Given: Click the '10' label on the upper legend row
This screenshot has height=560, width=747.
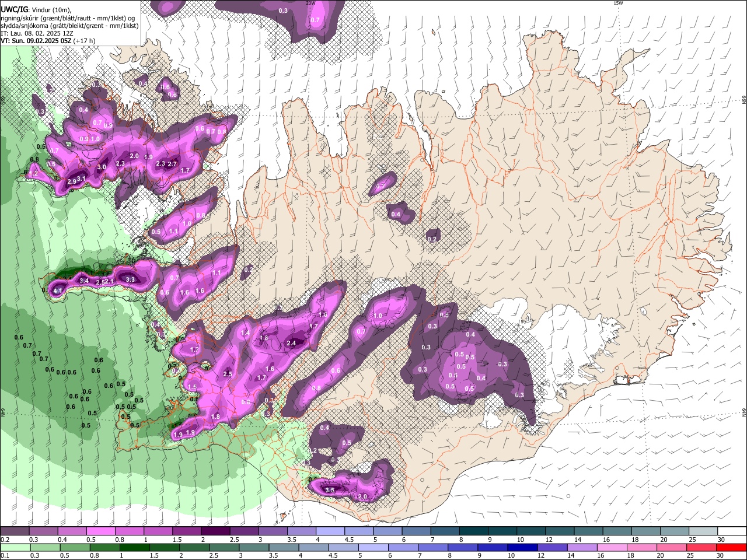Looking at the screenshot, I should (520, 540).
